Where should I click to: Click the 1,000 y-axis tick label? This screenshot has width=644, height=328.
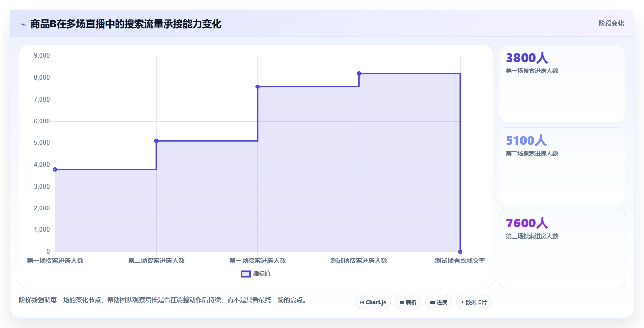point(42,230)
